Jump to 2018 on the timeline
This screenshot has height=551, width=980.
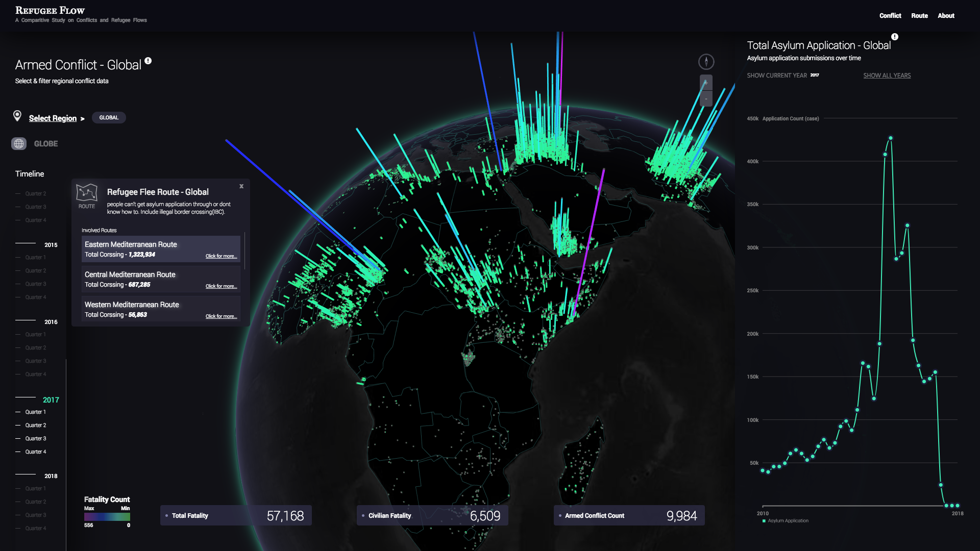(x=51, y=476)
